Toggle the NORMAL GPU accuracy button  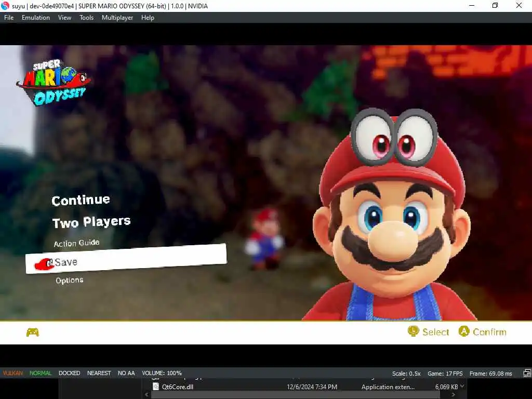41,373
